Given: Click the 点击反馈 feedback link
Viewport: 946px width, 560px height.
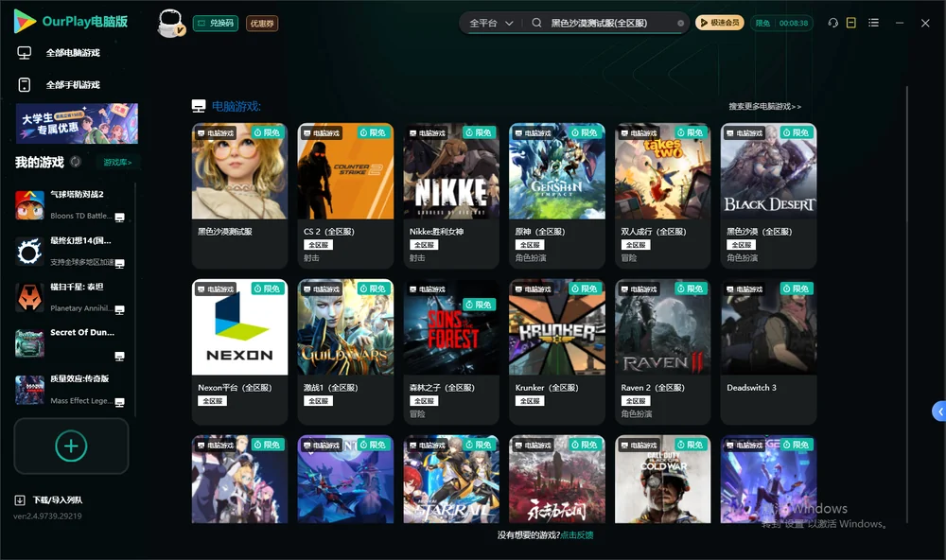Looking at the screenshot, I should point(577,534).
